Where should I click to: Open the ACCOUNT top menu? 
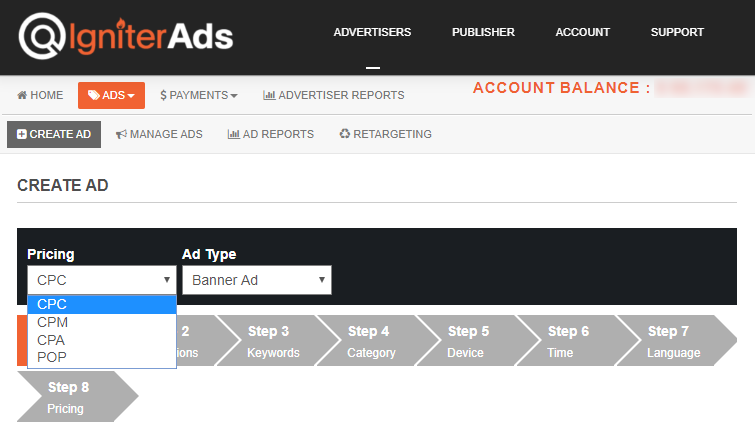pyautogui.click(x=583, y=32)
